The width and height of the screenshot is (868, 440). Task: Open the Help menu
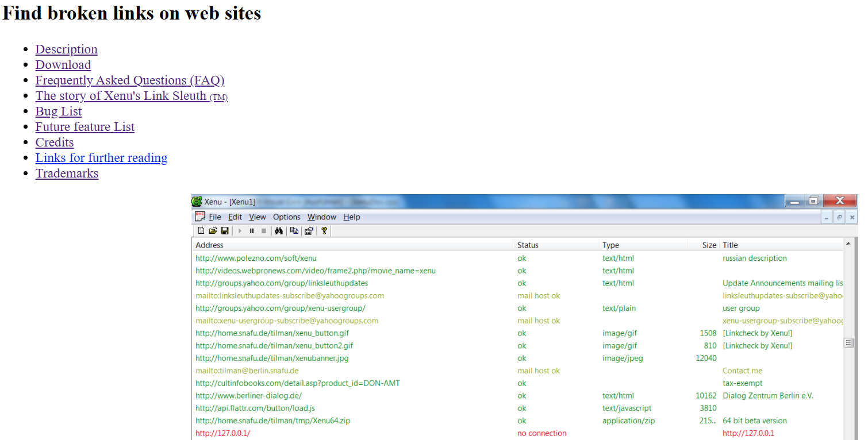(x=352, y=217)
